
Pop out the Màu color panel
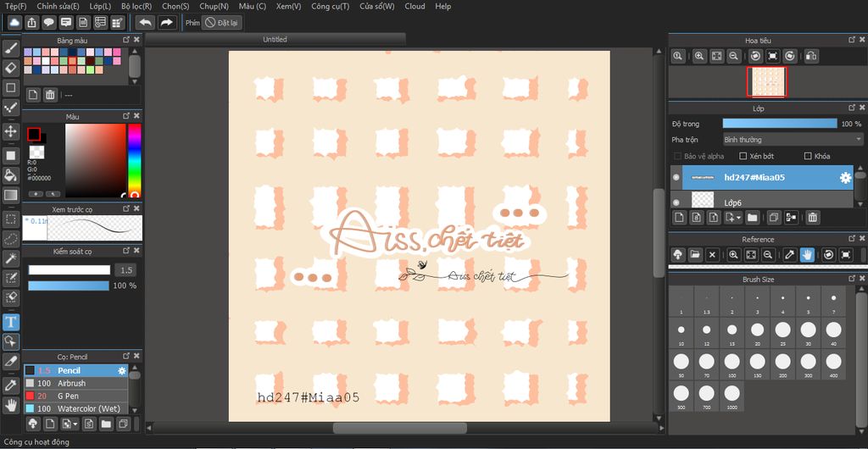[x=126, y=116]
